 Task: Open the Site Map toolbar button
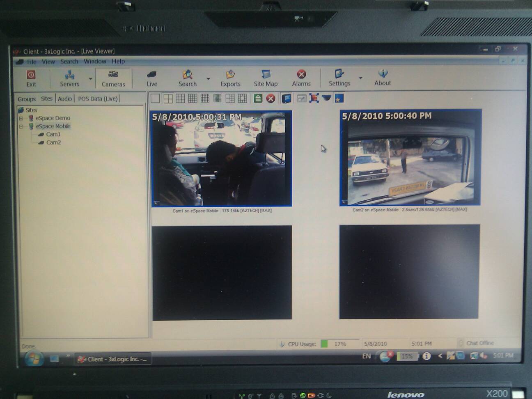(x=266, y=78)
